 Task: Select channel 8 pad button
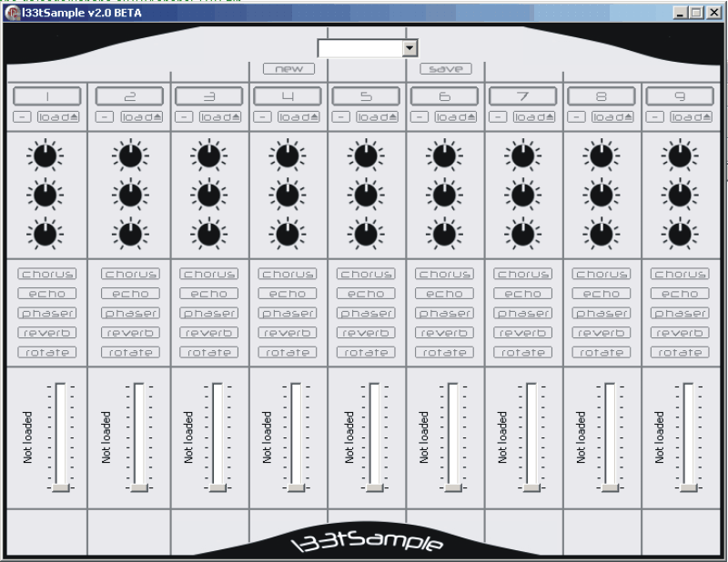point(601,95)
